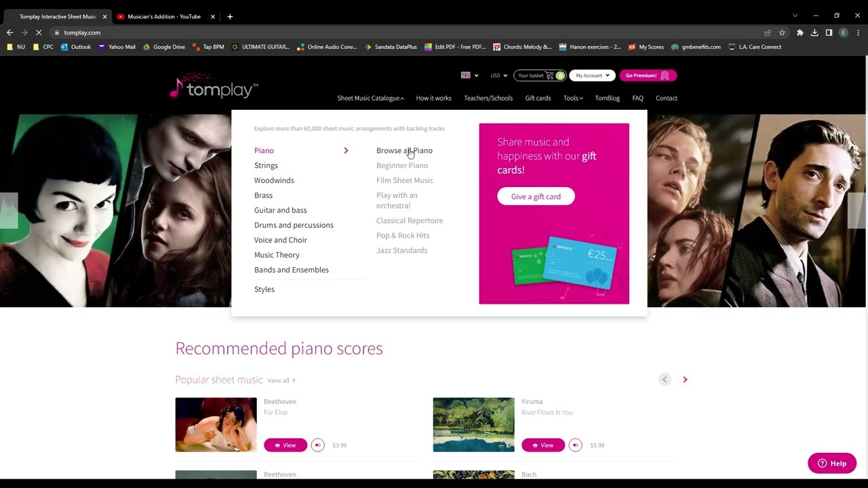Bookmark this page with star
This screenshot has width=868, height=488.
782,33
